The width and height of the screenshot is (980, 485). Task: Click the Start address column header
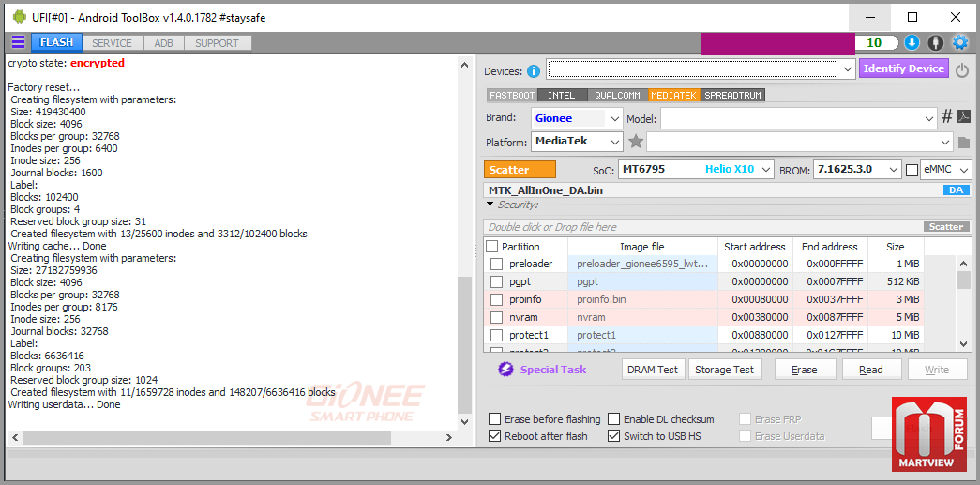click(754, 247)
